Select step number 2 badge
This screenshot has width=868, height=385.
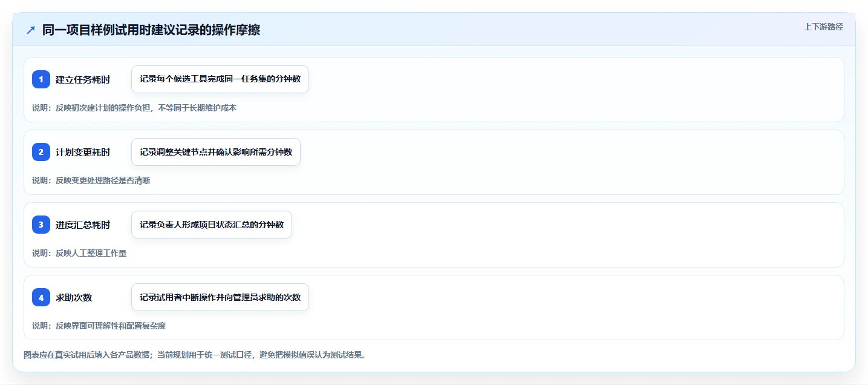click(x=41, y=152)
